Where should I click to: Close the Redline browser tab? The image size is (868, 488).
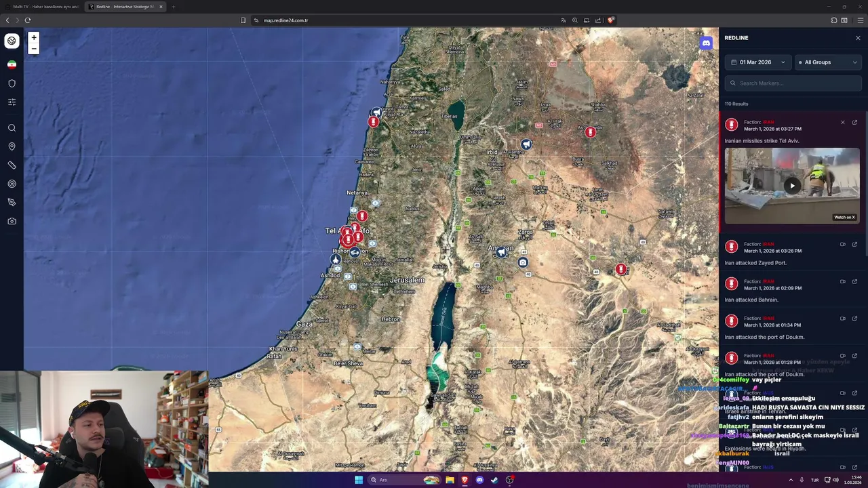point(161,7)
